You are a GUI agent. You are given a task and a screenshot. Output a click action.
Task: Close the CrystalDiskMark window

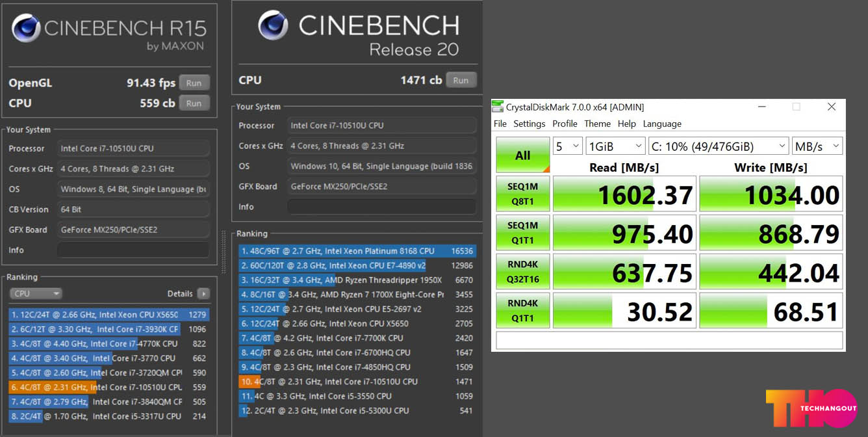pos(831,107)
